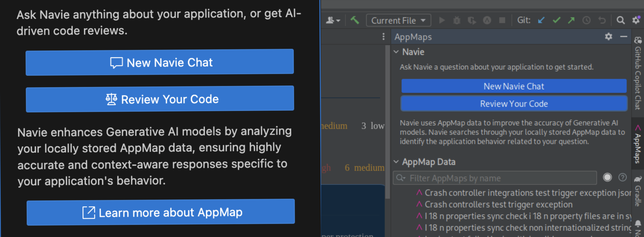
Task: Launch the profiler icon in the toolbar
Action: coord(487,20)
